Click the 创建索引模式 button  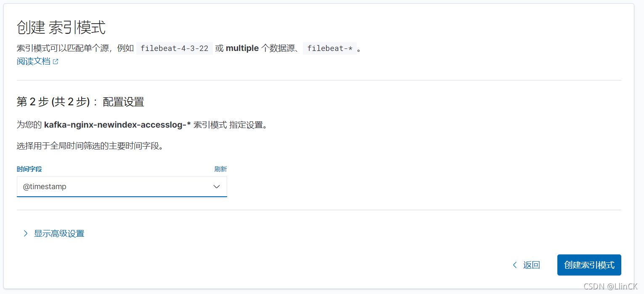(589, 265)
